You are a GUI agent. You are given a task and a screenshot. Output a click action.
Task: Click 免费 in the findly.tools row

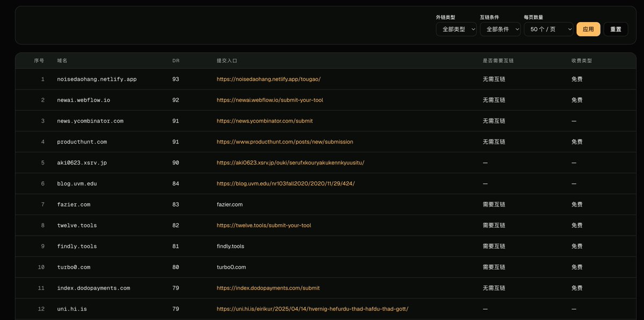pyautogui.click(x=577, y=247)
